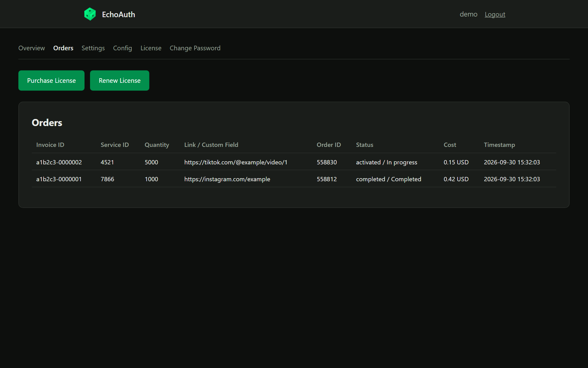Click the 0.42 USD cost cell

click(456, 179)
